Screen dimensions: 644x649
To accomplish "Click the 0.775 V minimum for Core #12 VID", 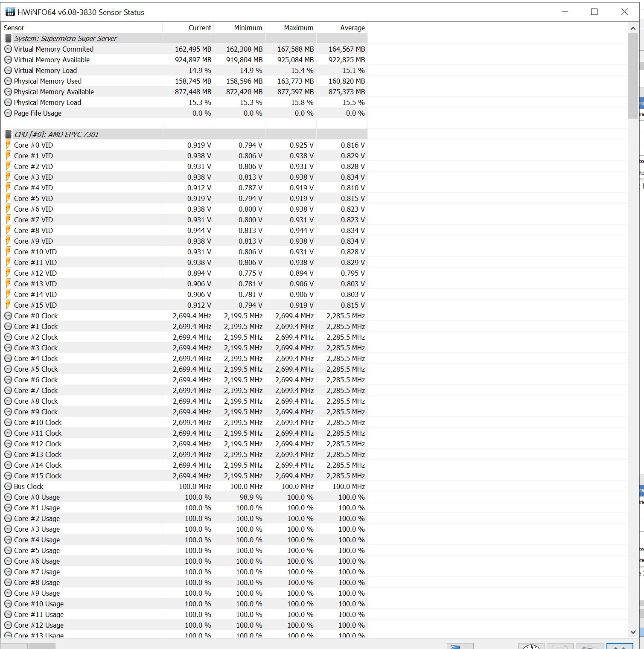I will click(251, 273).
